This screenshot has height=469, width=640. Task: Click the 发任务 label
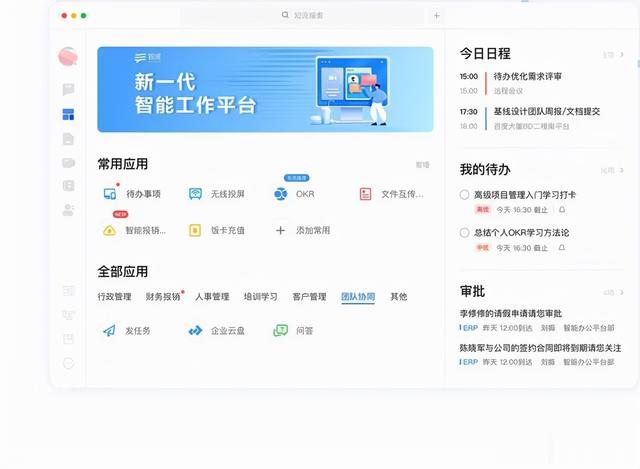(x=138, y=331)
